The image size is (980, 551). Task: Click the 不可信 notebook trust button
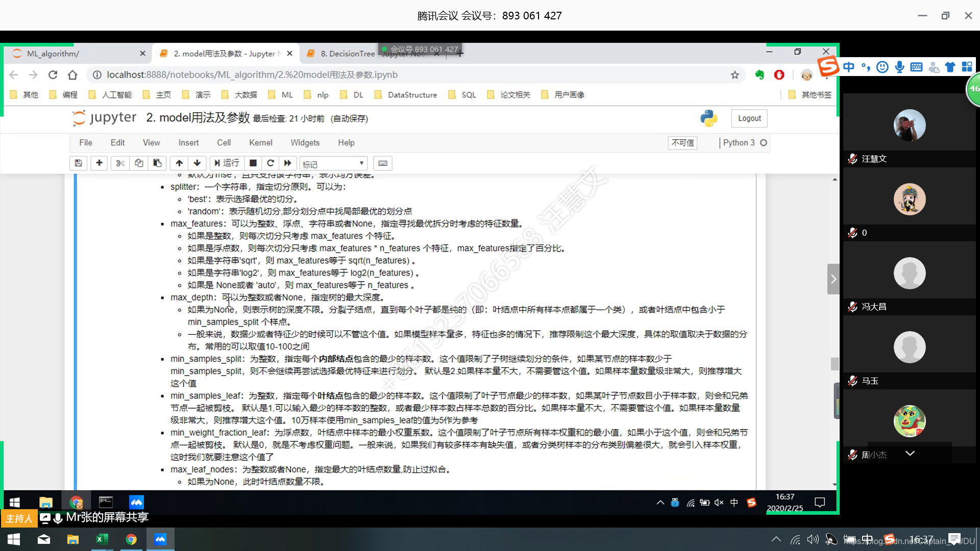[x=682, y=143]
